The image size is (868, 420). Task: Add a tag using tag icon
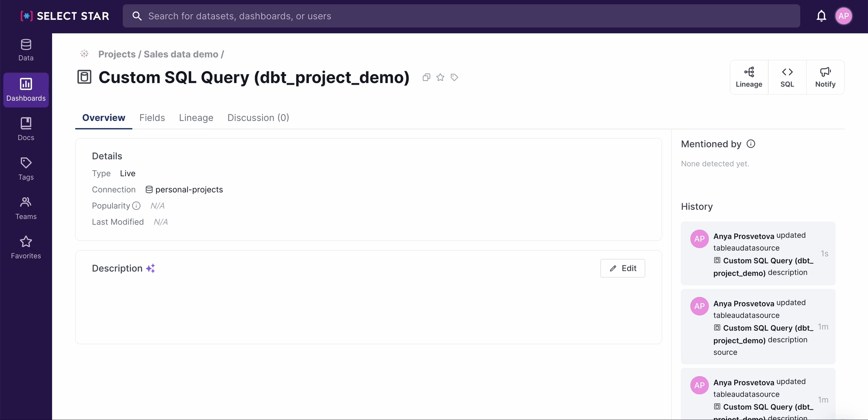[454, 77]
